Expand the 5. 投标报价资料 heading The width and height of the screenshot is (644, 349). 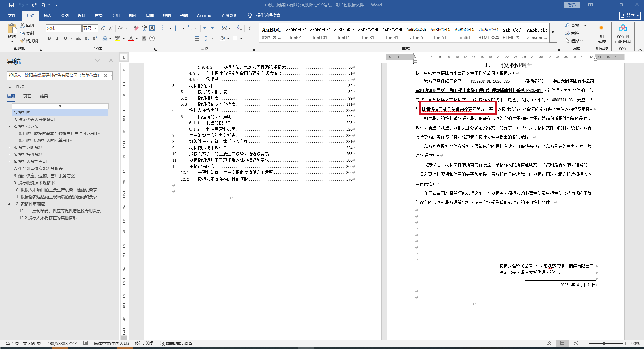pyautogui.click(x=9, y=155)
